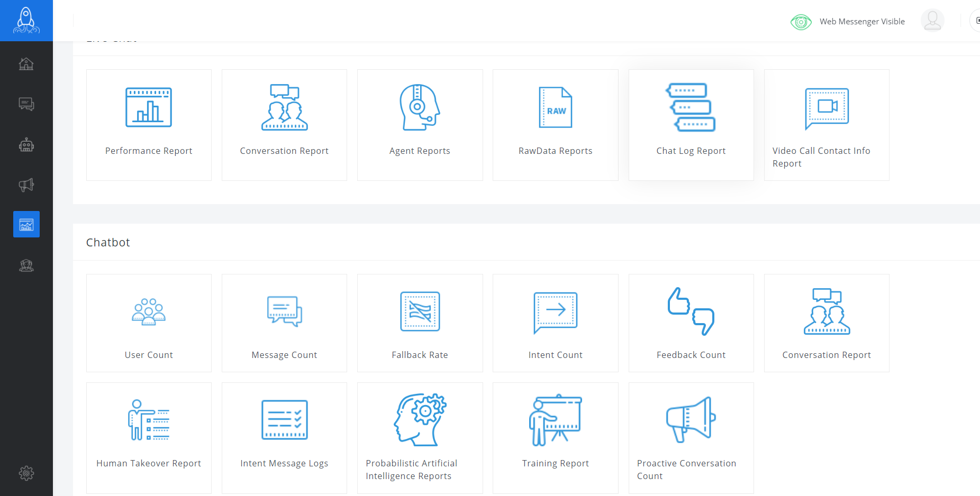Click the Live Chat Conversation Report icon
The image size is (980, 496).
tap(285, 107)
